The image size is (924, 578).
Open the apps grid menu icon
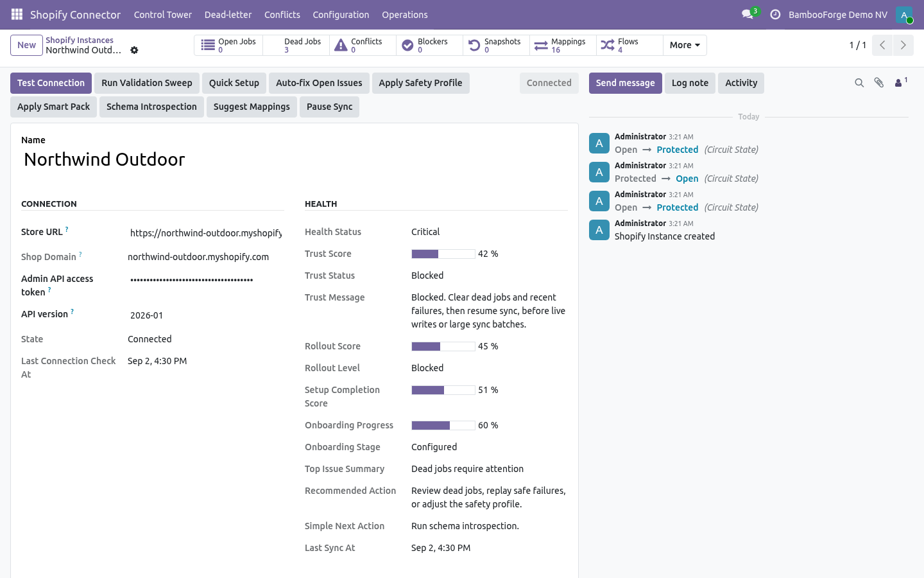pos(17,14)
